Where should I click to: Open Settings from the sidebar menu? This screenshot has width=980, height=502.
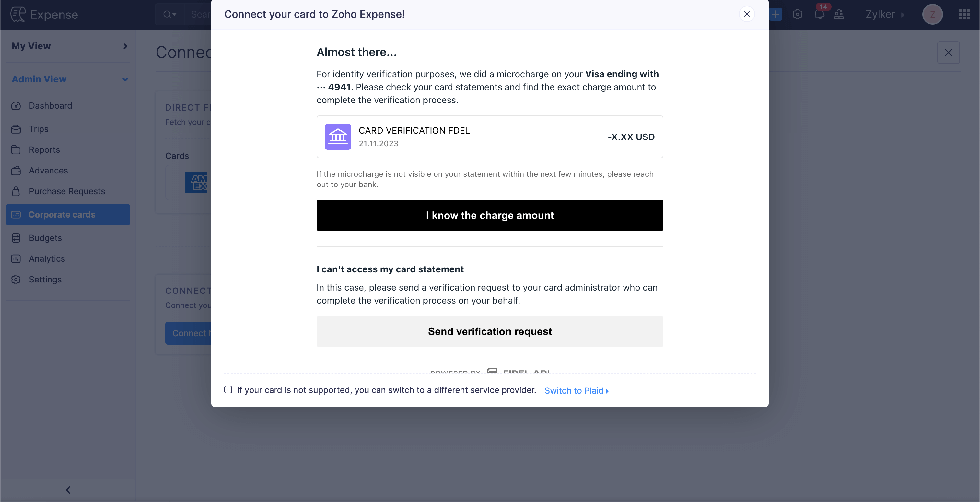pos(45,279)
